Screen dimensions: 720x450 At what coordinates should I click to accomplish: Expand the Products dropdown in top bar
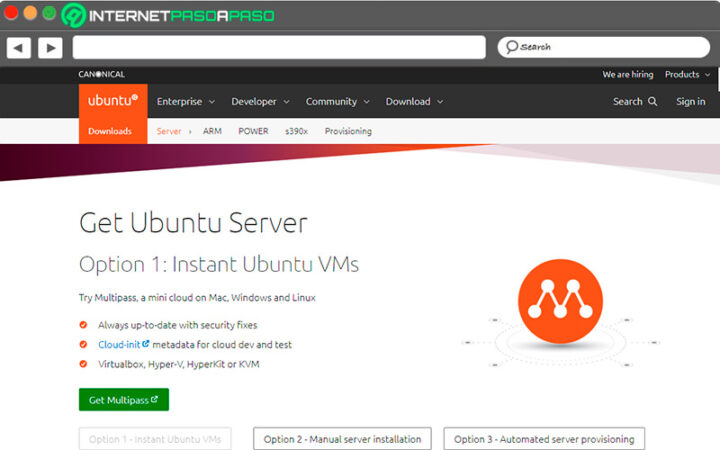pos(687,74)
